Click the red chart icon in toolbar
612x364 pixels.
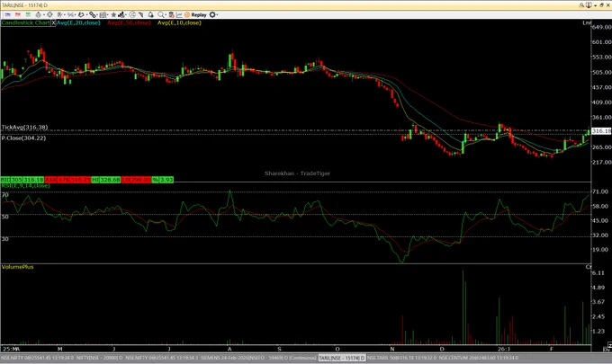(18, 14)
